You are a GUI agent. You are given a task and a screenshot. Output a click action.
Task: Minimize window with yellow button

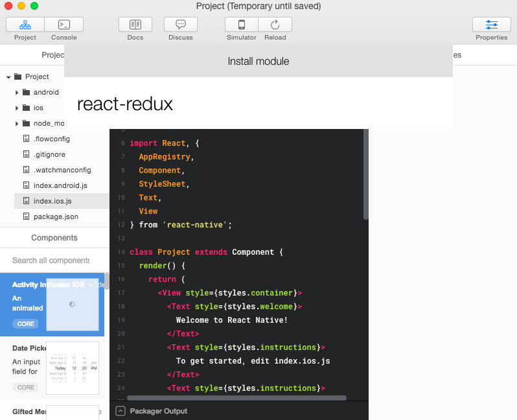(x=21, y=6)
